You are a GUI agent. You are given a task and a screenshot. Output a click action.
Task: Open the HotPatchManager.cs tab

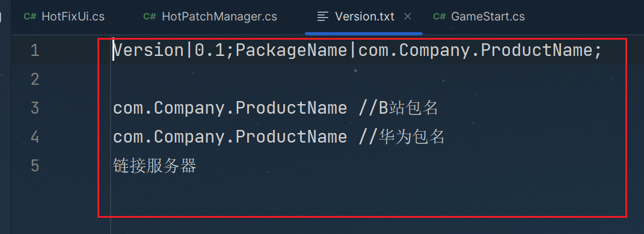click(210, 16)
